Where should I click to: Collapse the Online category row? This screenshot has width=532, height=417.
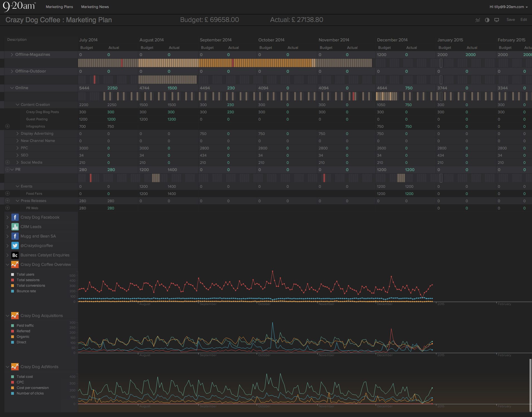(12, 88)
